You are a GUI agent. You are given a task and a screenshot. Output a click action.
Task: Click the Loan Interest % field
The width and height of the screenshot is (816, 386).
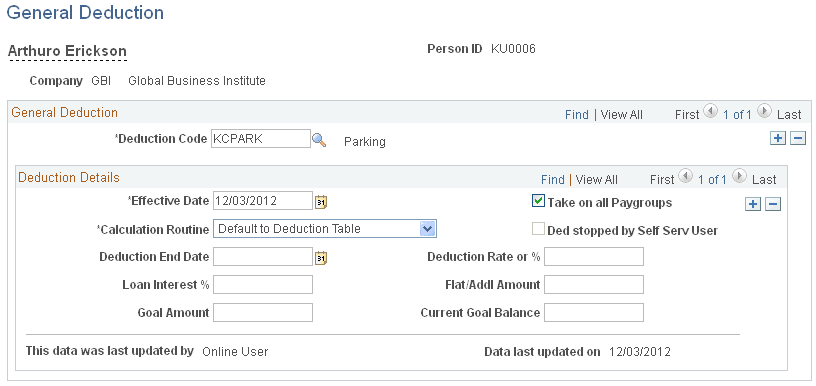[263, 285]
